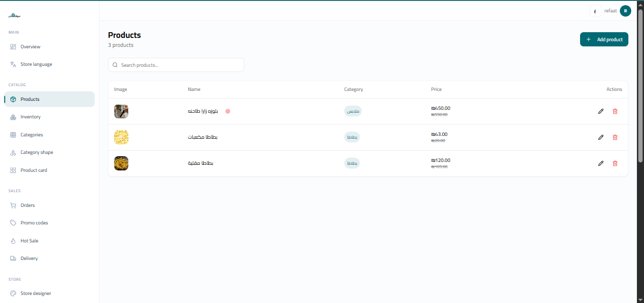Click the store logo in sidebar
Image resolution: width=644 pixels, height=303 pixels.
click(x=14, y=16)
